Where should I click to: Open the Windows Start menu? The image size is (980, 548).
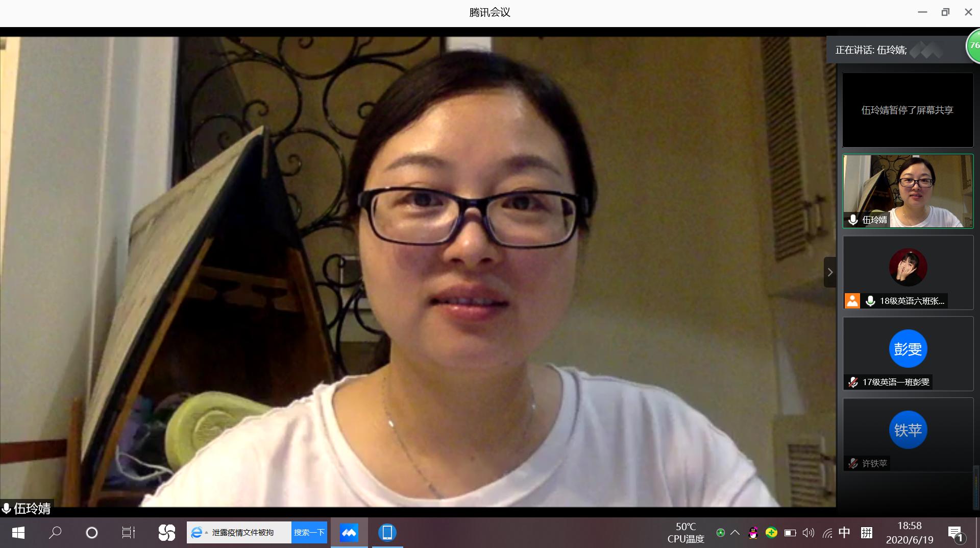click(x=18, y=533)
